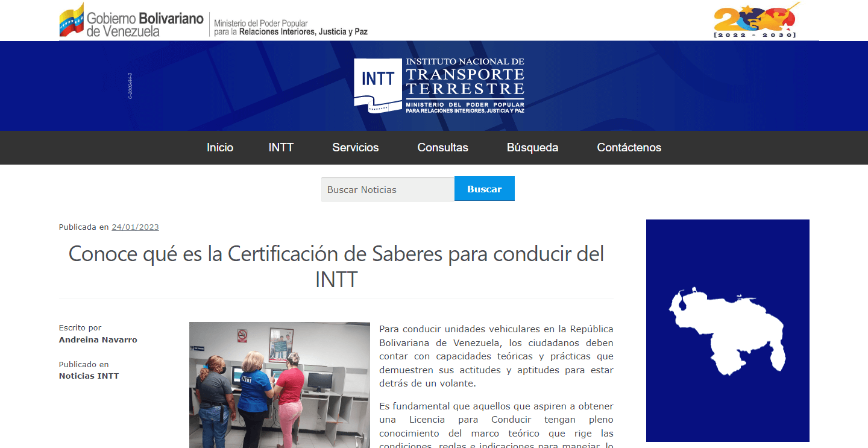Image resolution: width=868 pixels, height=448 pixels.
Task: Click the article photo of people at computers
Action: tap(280, 385)
